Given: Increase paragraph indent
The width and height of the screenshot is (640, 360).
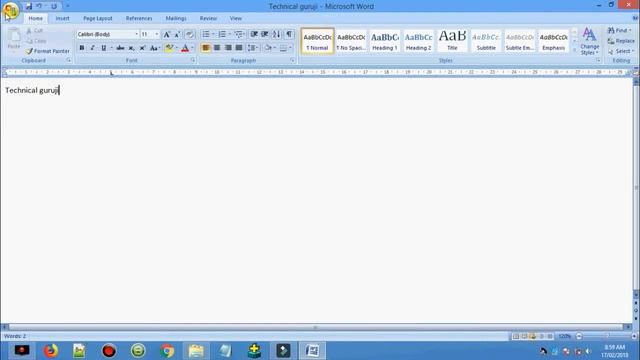Looking at the screenshot, I should pyautogui.click(x=265, y=34).
